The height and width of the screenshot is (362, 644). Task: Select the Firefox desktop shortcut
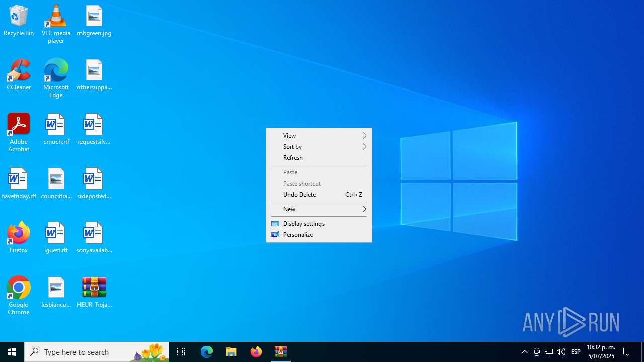pos(19,238)
